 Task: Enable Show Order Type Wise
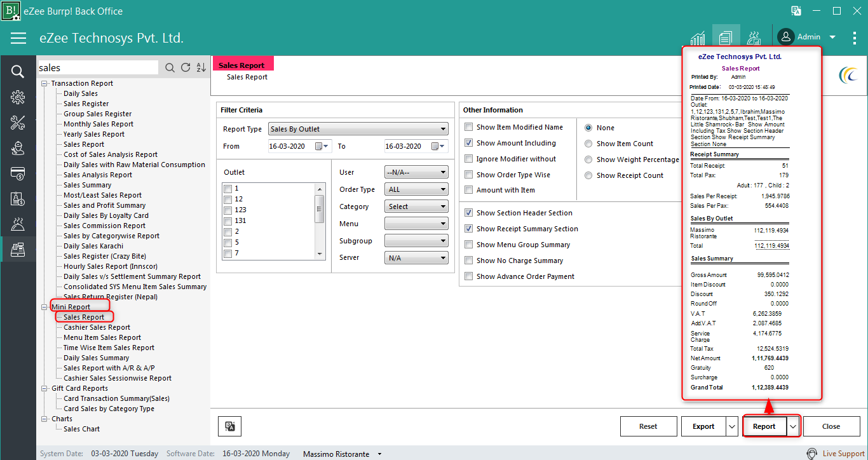[469, 175]
